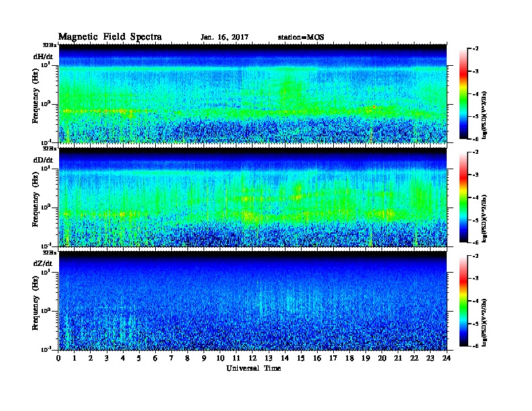Click hour tick label "19" on time axis

366,359
